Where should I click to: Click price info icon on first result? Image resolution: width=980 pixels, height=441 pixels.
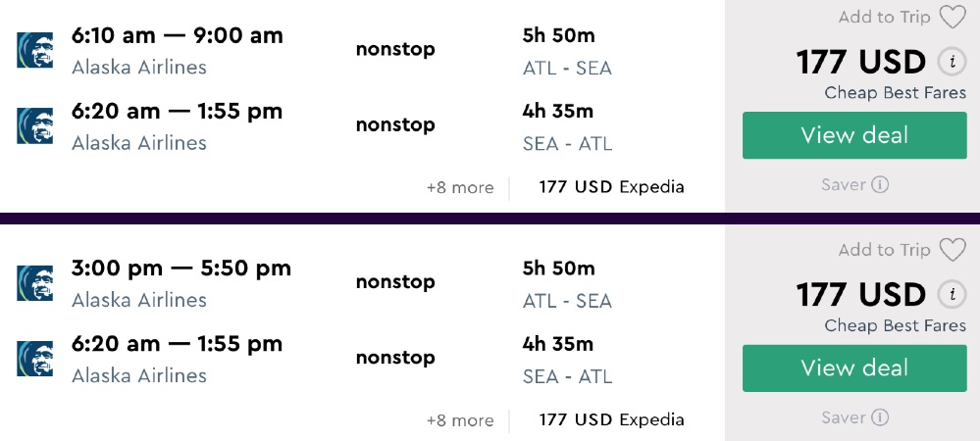tap(950, 63)
